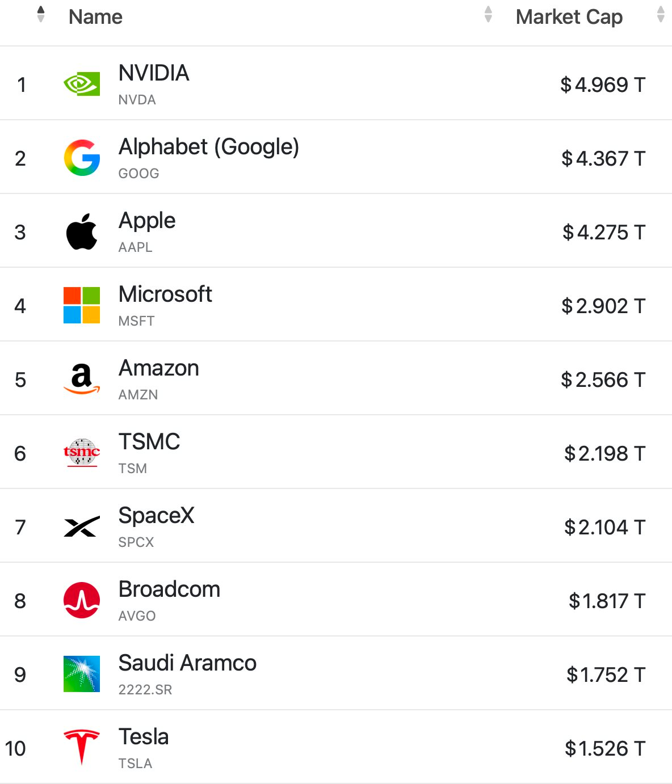Click the SpaceX logo icon
672x784 pixels.
(x=82, y=526)
